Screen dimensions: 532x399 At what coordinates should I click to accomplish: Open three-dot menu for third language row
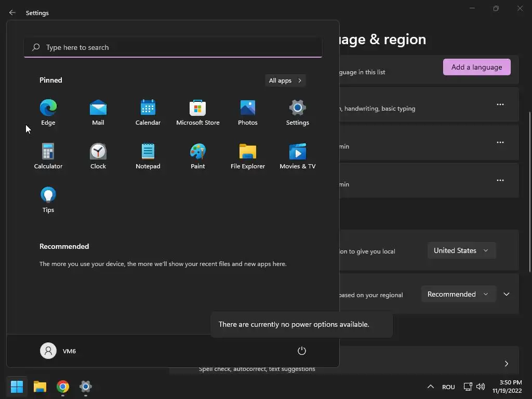500,180
